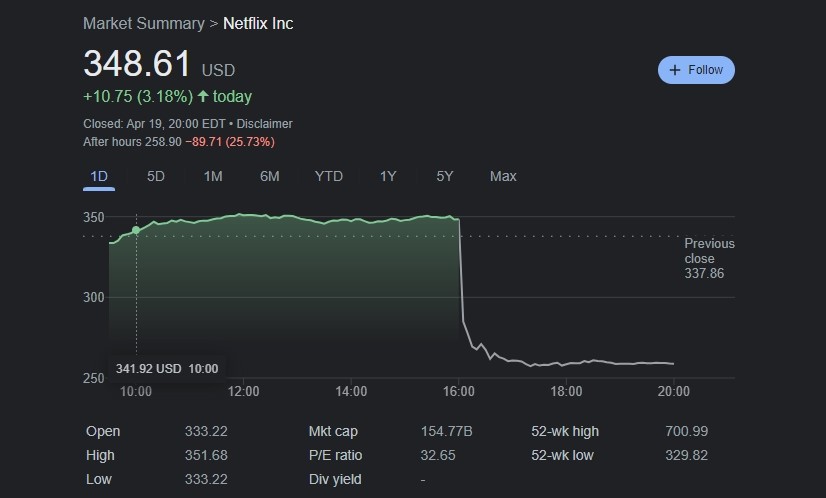Select the YTD range tab

tap(329, 176)
